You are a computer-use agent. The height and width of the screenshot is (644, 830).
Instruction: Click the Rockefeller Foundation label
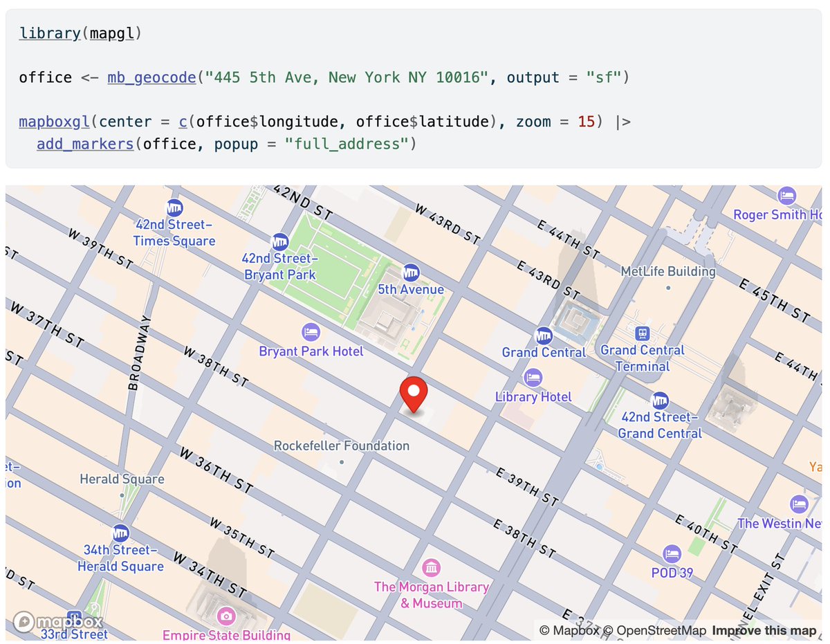pos(342,445)
